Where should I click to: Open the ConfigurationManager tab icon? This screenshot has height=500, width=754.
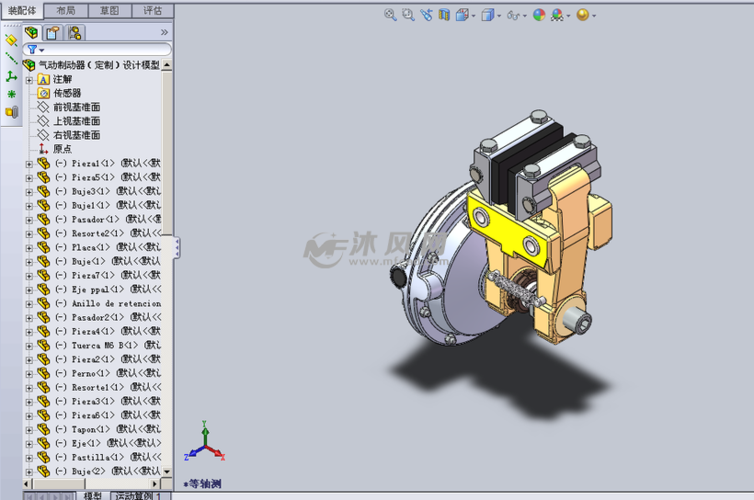(75, 33)
